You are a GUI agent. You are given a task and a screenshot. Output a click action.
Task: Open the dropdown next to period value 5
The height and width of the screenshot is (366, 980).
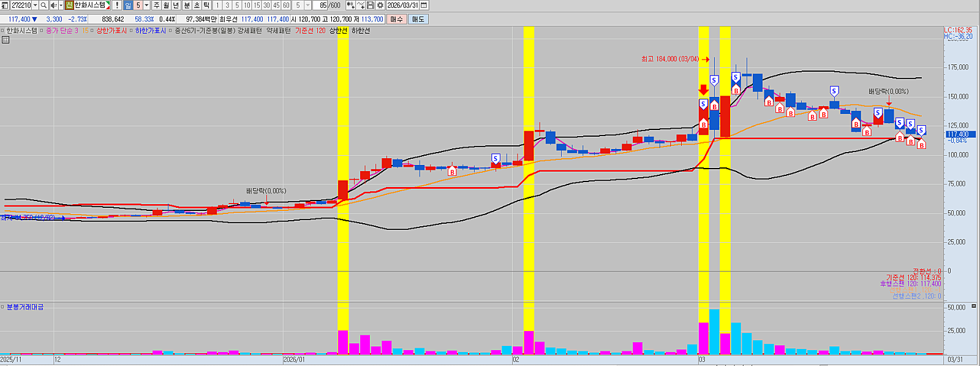click(x=146, y=5)
